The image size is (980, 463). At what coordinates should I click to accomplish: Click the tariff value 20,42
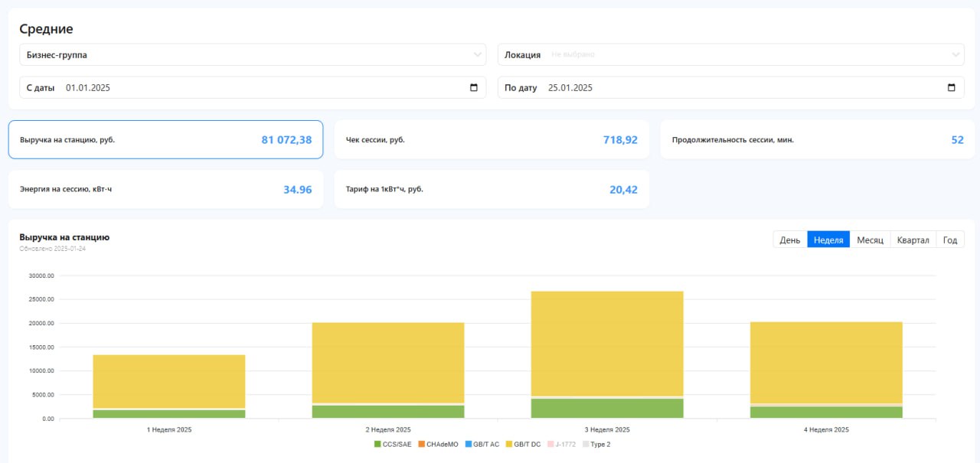pos(623,190)
